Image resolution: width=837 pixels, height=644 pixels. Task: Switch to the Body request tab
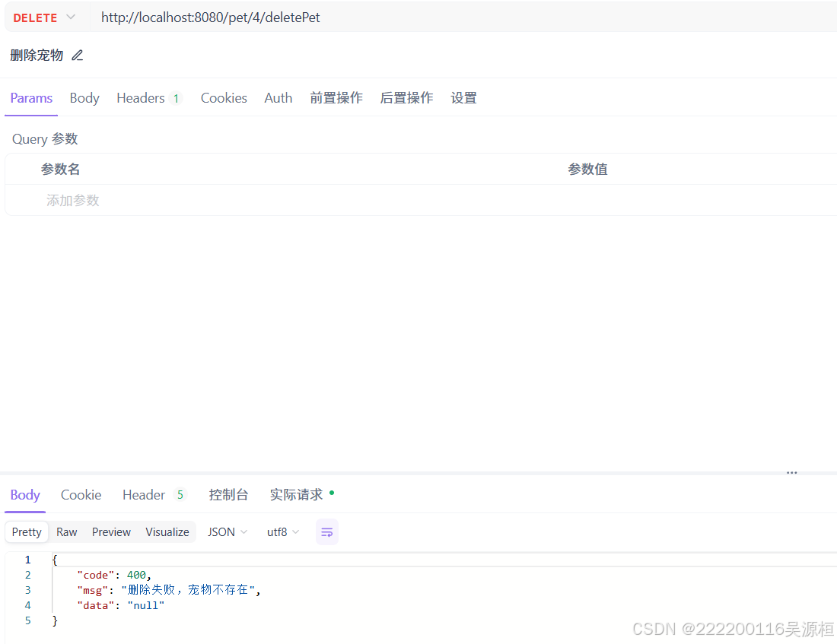coord(84,97)
